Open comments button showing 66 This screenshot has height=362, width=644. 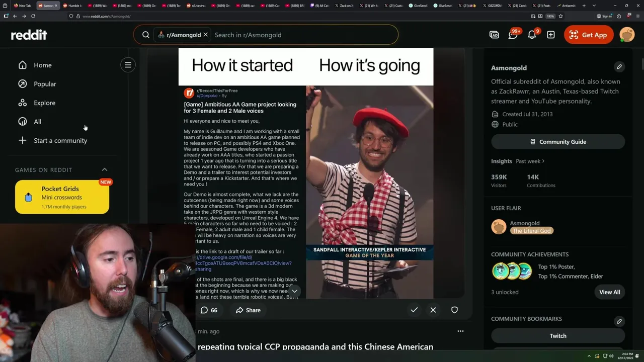point(209,310)
